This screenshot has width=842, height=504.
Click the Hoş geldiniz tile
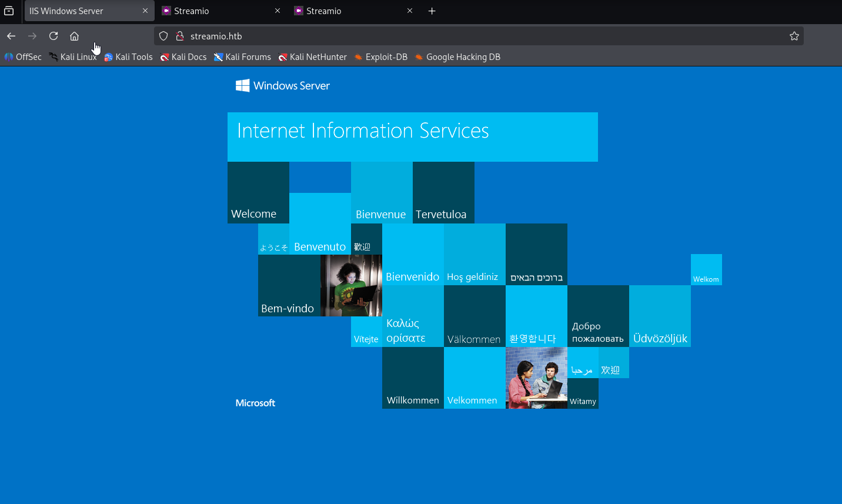(475, 255)
